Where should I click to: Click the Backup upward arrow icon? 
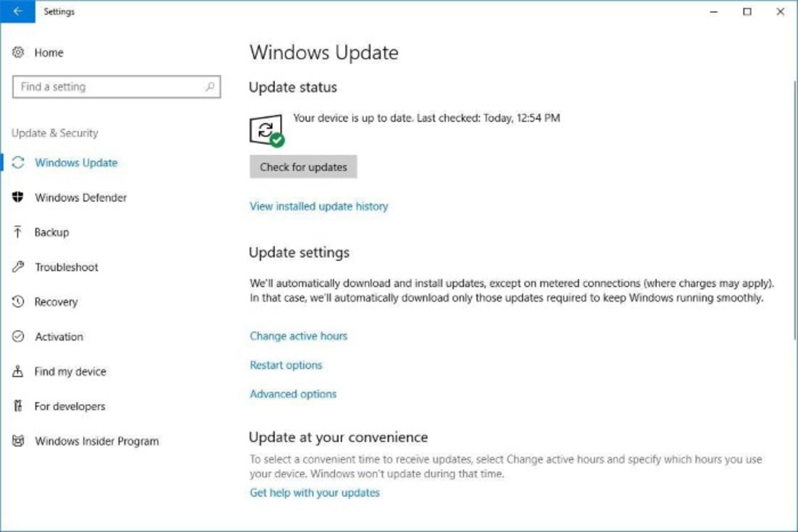[17, 232]
